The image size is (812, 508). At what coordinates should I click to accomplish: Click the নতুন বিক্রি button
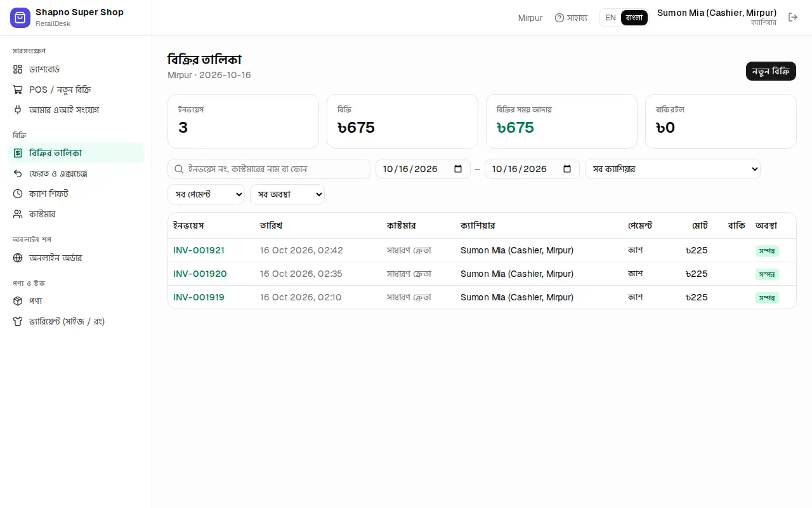coord(771,71)
